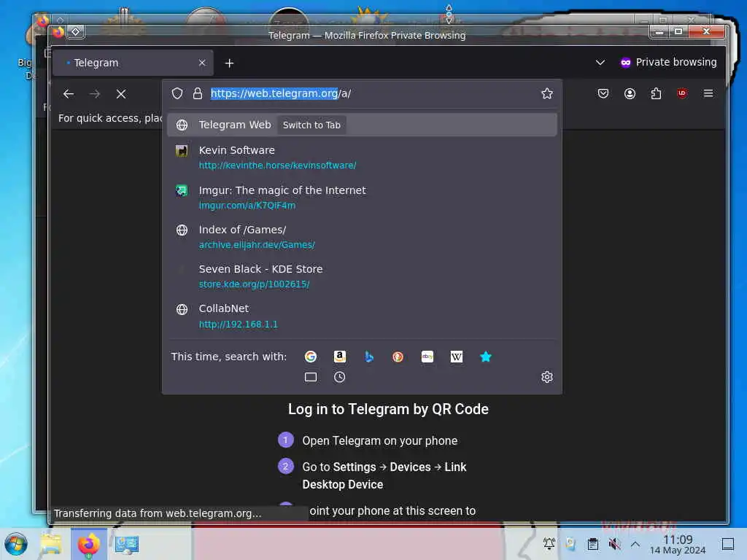The width and height of the screenshot is (747, 560).
Task: Open the clipboard tray icon
Action: [592, 544]
